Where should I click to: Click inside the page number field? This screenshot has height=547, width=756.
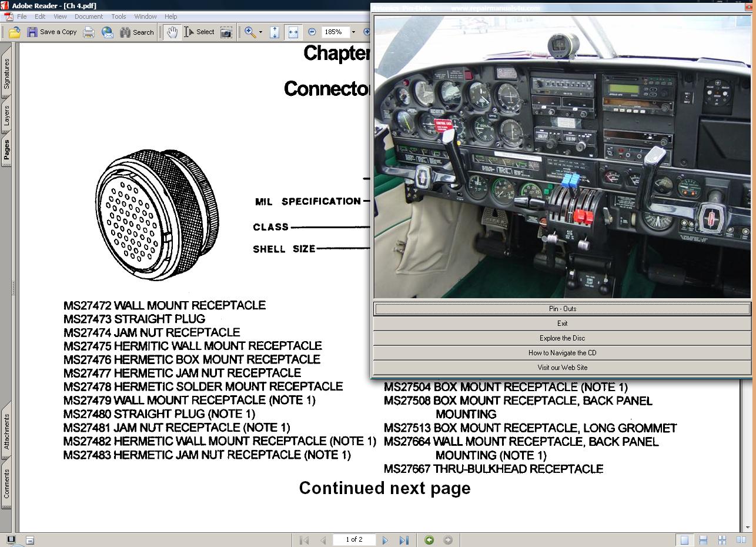pos(354,539)
